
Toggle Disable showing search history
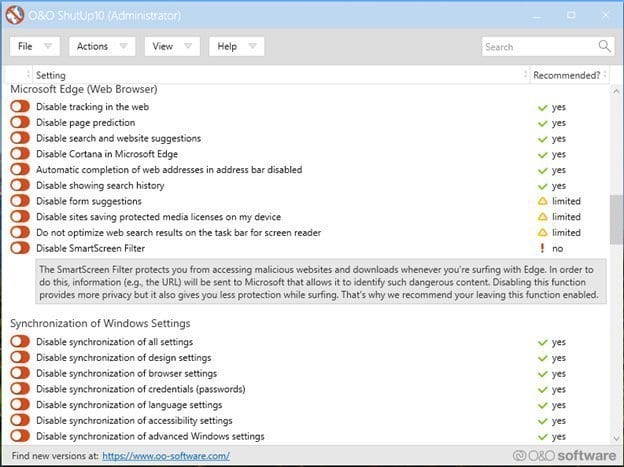[x=20, y=185]
